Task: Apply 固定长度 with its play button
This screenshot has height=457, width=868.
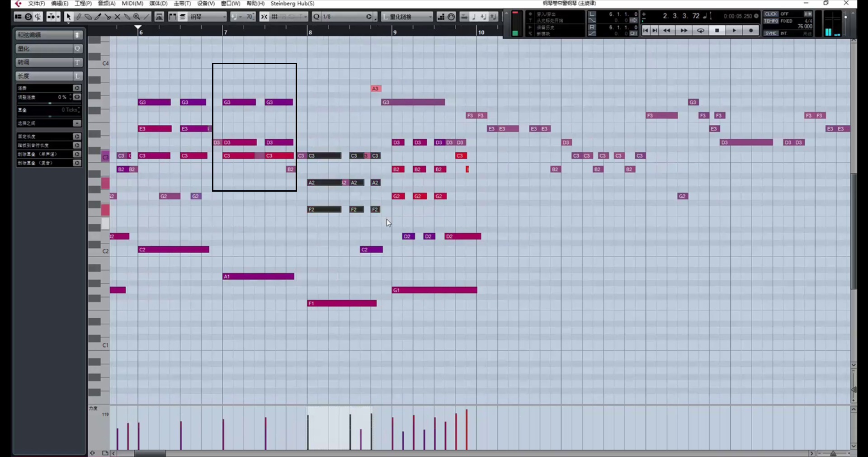Action: click(x=77, y=137)
